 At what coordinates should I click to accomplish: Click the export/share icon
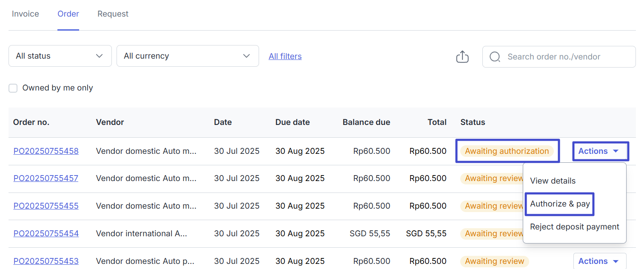click(462, 57)
